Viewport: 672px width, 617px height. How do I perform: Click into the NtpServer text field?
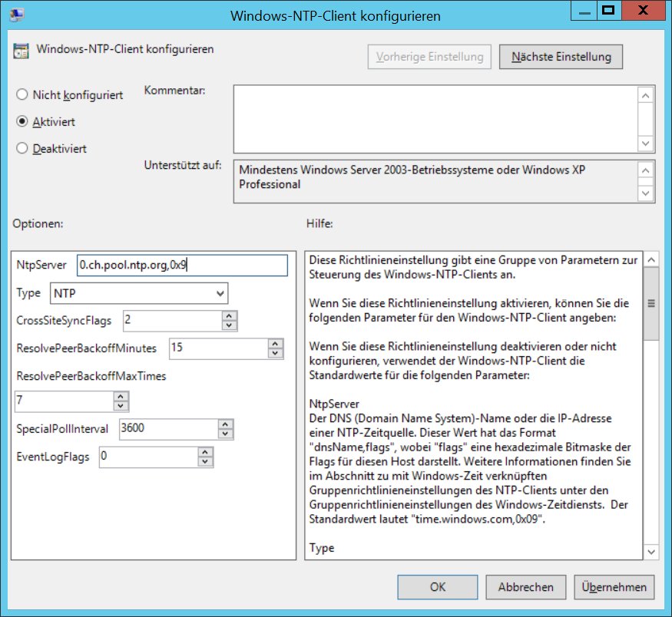tap(182, 266)
